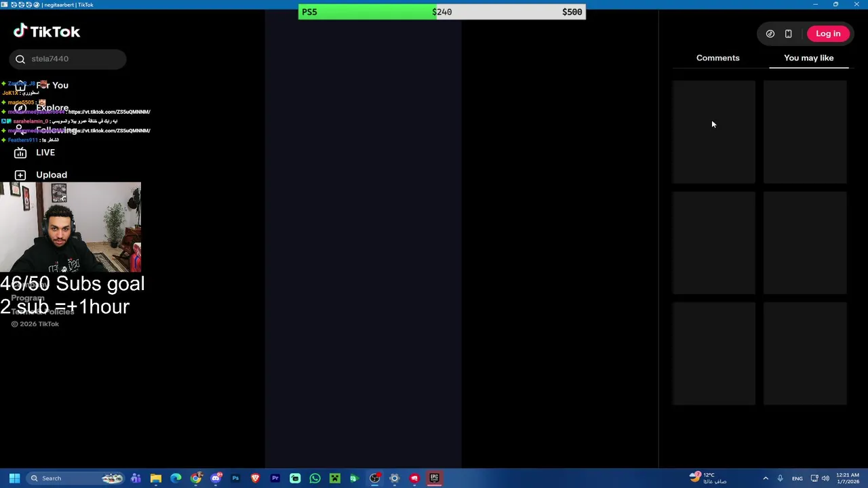This screenshot has height=488, width=868.
Task: Click the circular icon left of the phone icon
Action: [x=770, y=34]
